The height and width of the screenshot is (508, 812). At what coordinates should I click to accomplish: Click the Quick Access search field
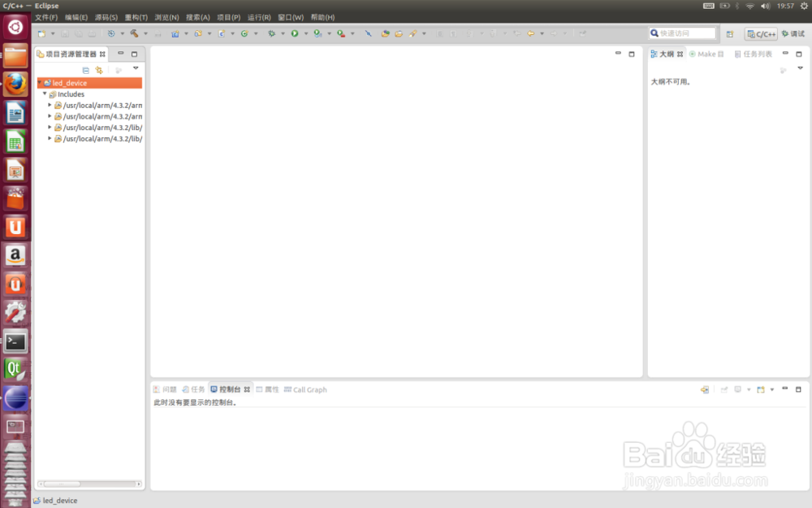click(x=682, y=33)
